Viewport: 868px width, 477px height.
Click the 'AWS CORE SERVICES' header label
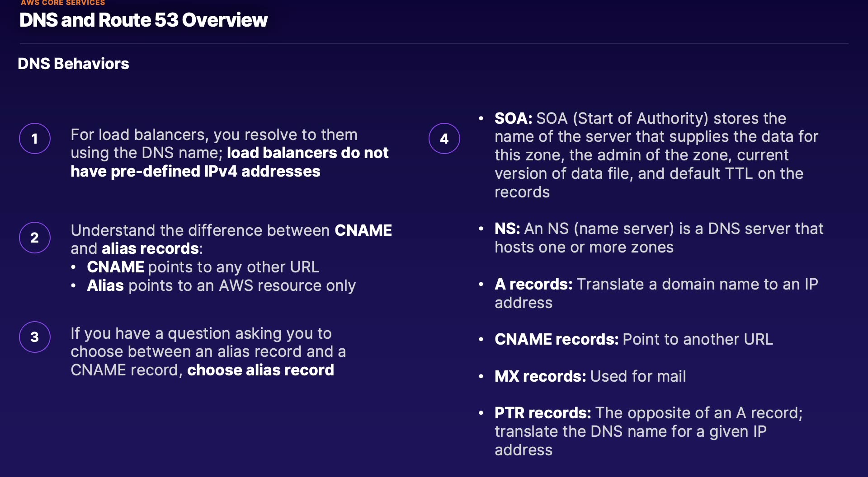[x=63, y=3]
